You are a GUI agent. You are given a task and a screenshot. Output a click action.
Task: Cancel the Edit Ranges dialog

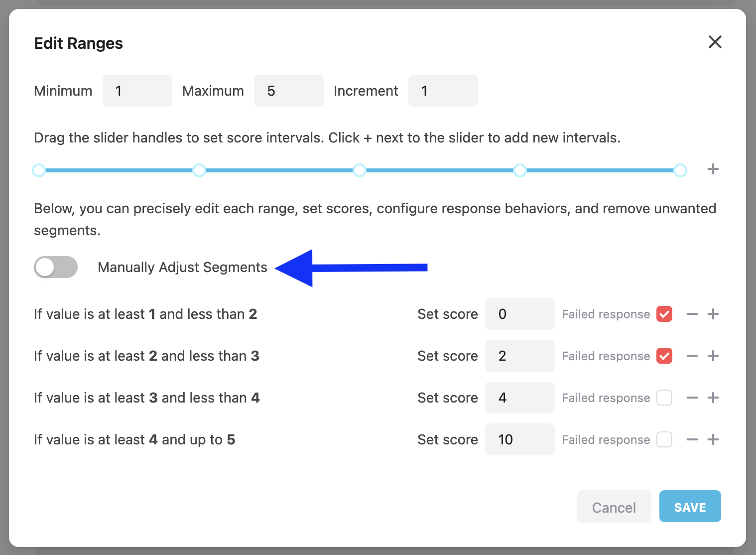[614, 507]
